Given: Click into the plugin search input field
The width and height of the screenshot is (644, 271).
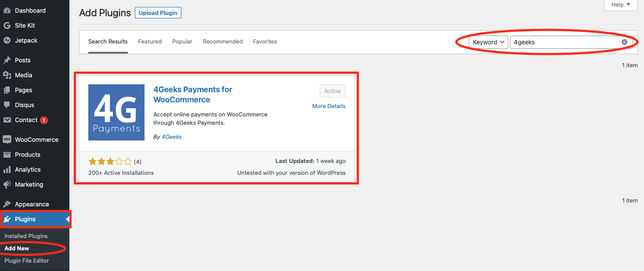Looking at the screenshot, I should 564,42.
